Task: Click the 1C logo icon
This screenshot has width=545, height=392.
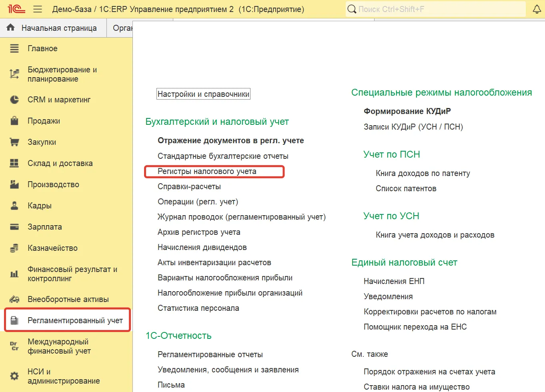Action: point(16,9)
